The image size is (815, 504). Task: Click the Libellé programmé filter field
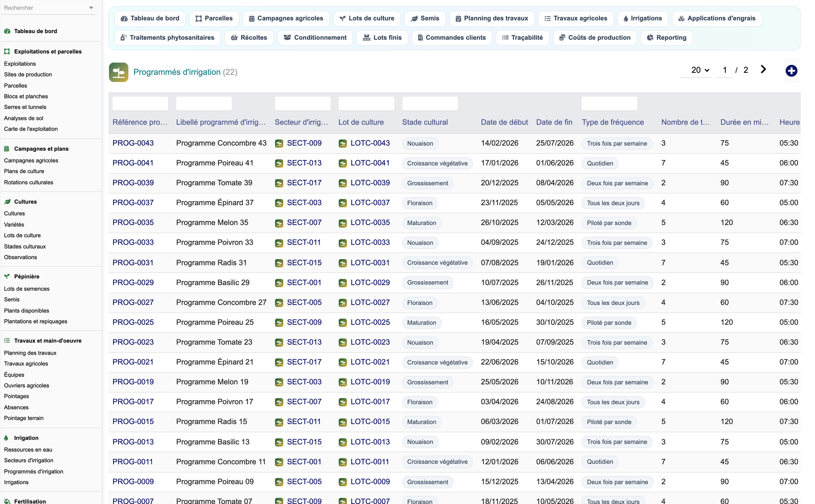204,103
